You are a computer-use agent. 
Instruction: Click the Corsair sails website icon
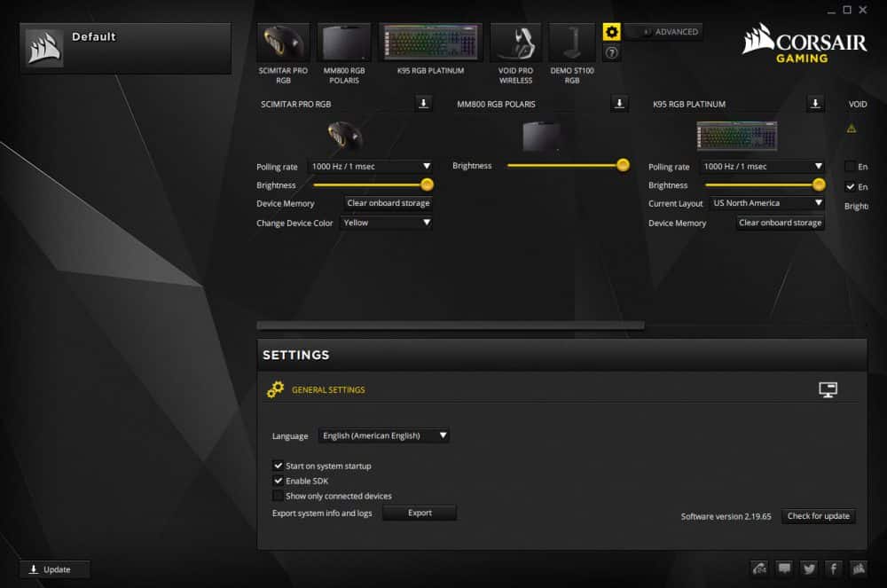[x=859, y=568]
